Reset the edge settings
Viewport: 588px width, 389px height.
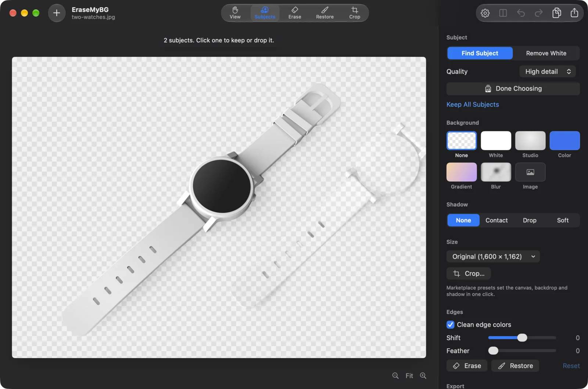click(571, 366)
